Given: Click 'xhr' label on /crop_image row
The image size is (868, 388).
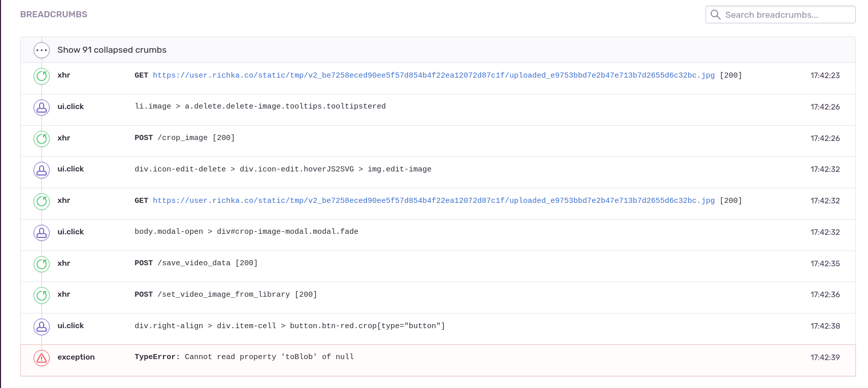Looking at the screenshot, I should coord(64,138).
